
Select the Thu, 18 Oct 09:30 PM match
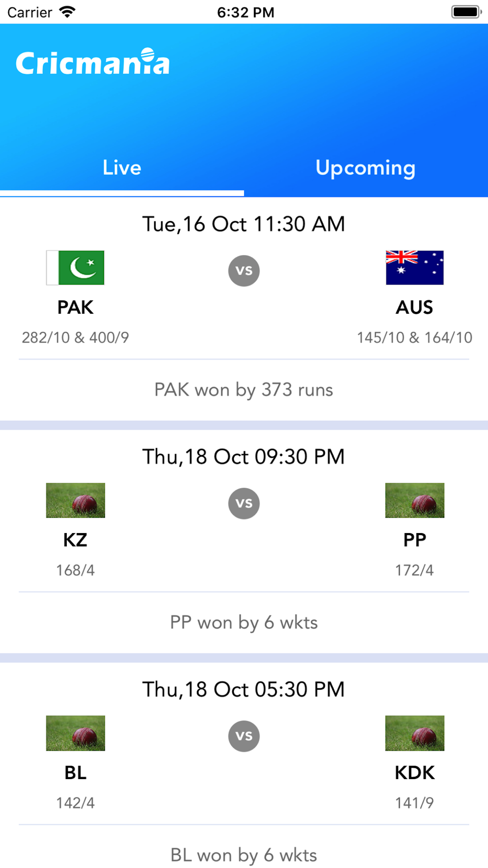[x=244, y=457]
